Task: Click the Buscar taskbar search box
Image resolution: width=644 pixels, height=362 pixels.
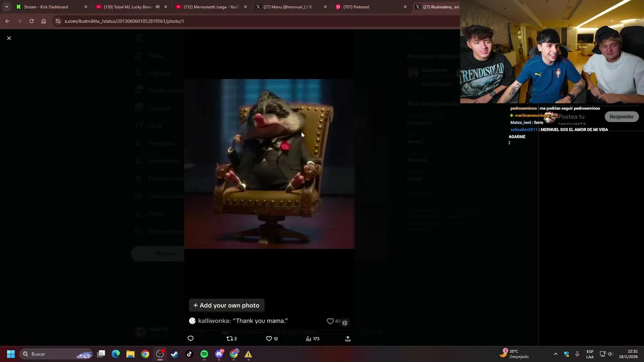Action: (56, 354)
